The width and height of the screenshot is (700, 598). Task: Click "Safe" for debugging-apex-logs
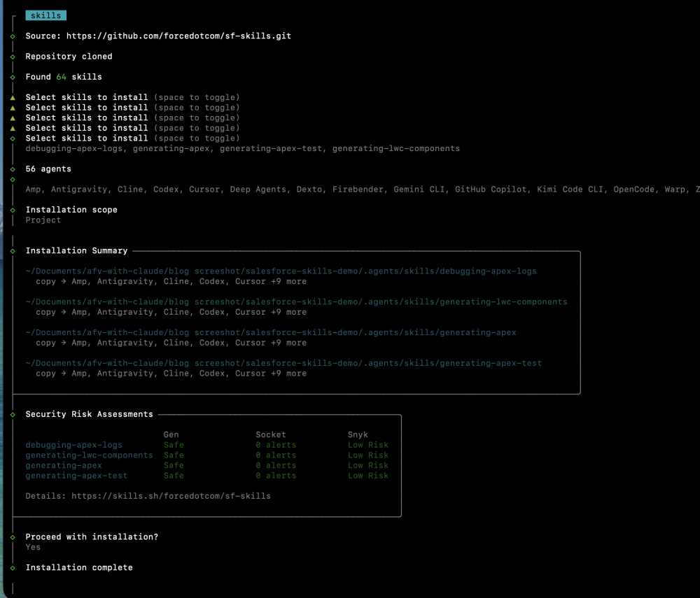pos(174,445)
